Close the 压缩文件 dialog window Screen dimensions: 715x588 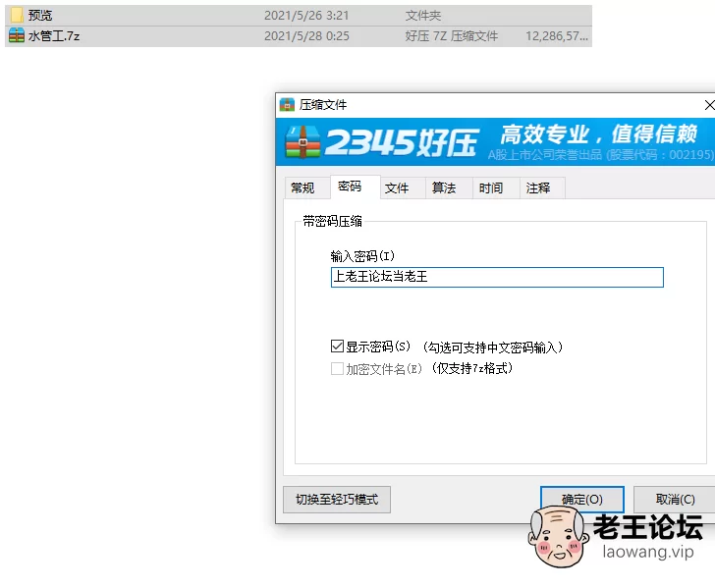point(708,105)
